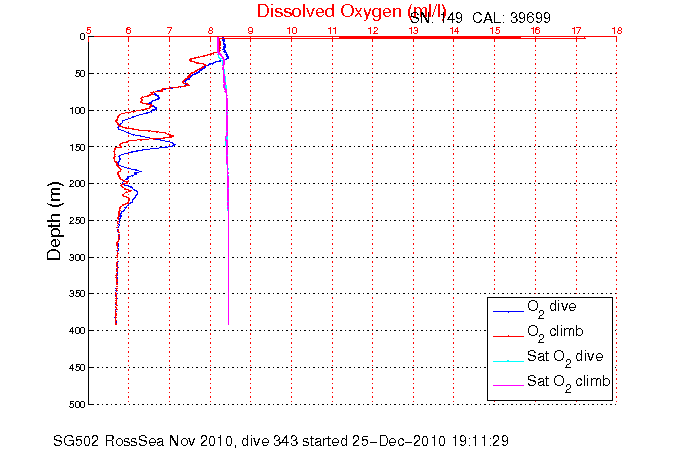Click magenta line sample for Sat O2 climb
The image size is (681, 454).
[508, 385]
